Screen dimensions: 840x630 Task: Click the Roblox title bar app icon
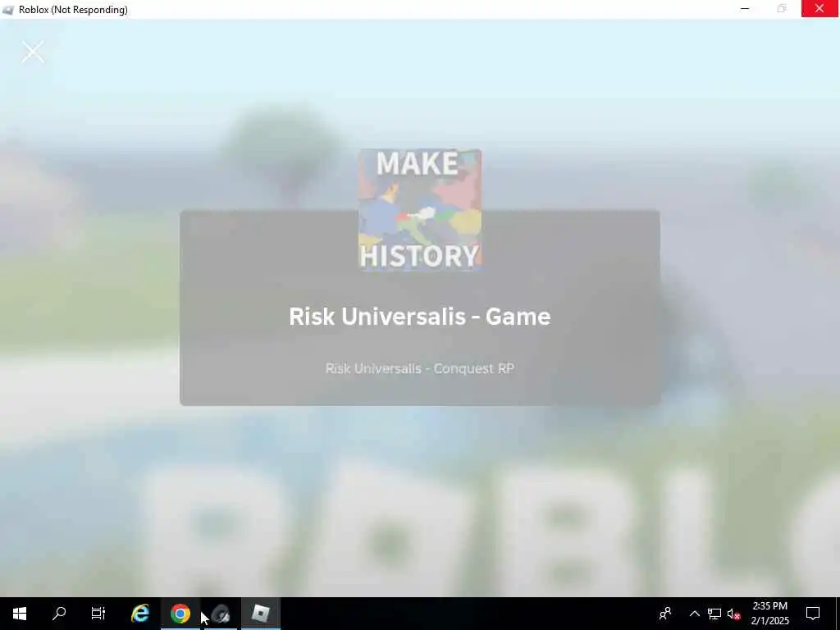8,10
